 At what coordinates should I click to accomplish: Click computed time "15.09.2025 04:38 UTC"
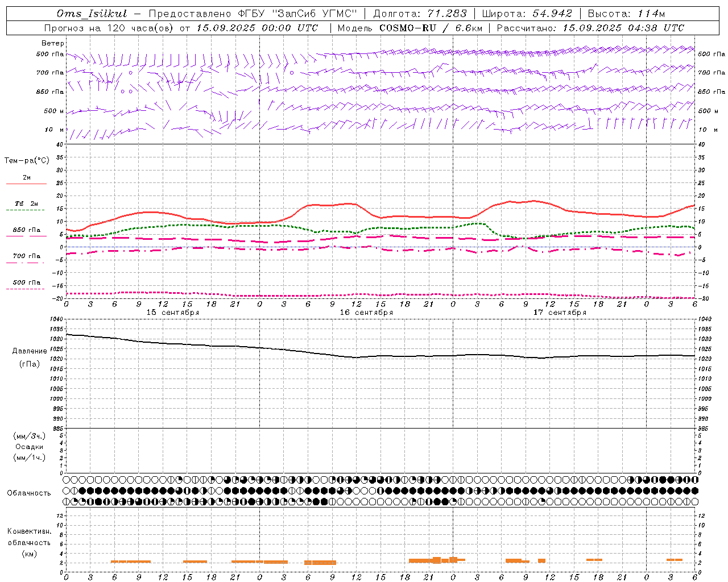click(623, 28)
